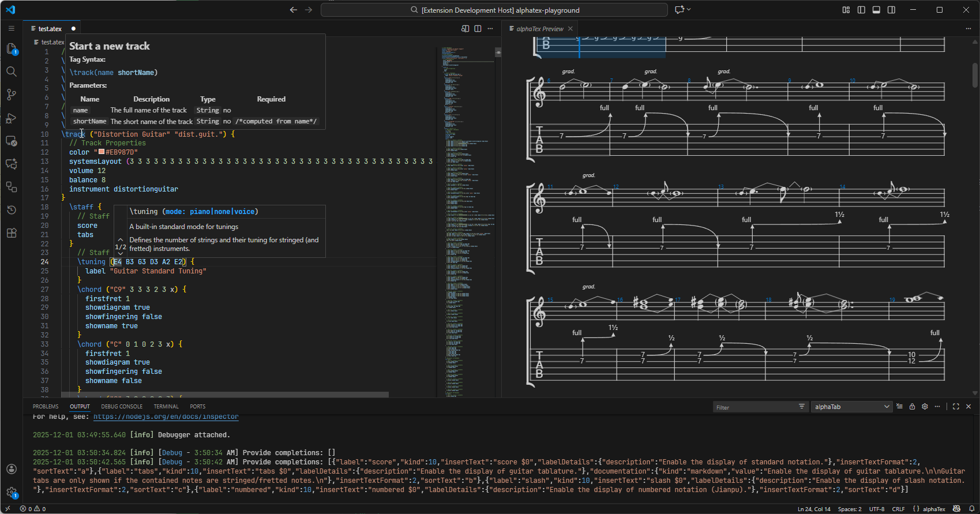This screenshot has width=980, height=514.
Task: Open the Search view in activity bar
Action: coord(11,72)
